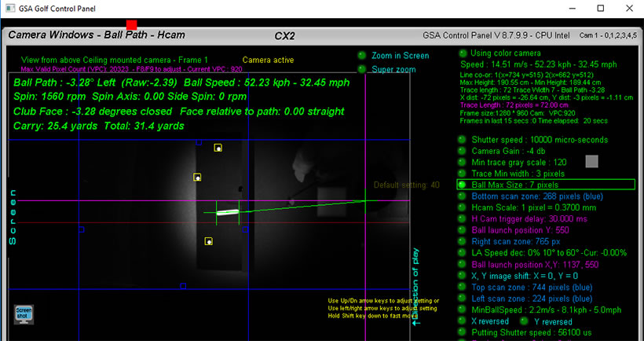Click the Screen shot icon
Image resolution: width=644 pixels, height=341 pixels.
click(24, 315)
